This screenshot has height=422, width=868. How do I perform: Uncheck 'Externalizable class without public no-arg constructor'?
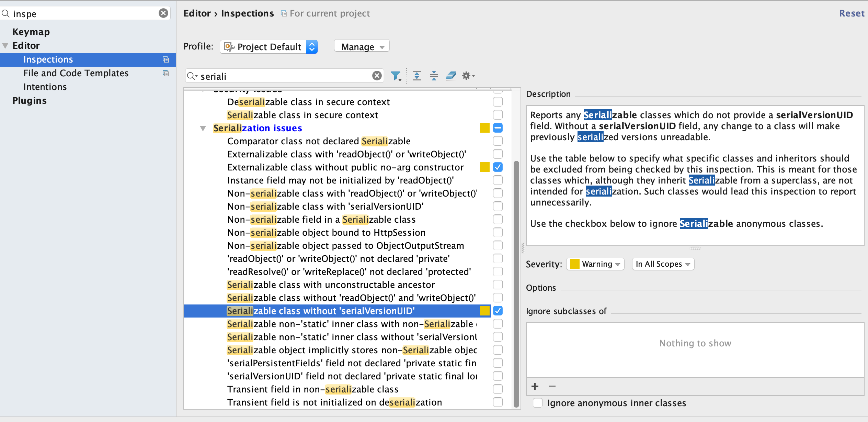498,167
